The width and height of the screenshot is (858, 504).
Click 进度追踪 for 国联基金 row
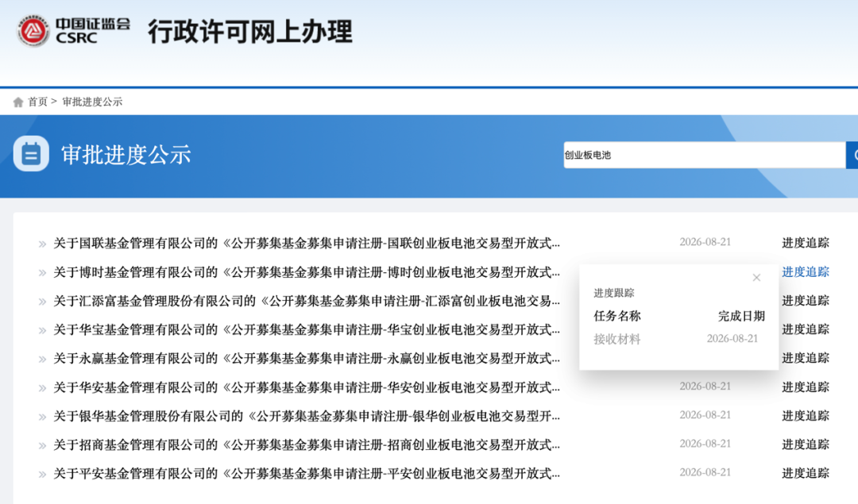(x=806, y=243)
